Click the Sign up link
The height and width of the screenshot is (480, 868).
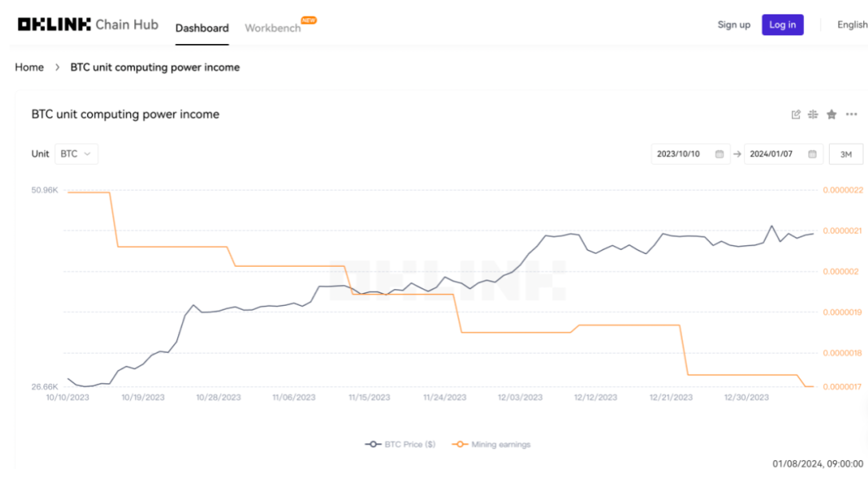click(734, 25)
